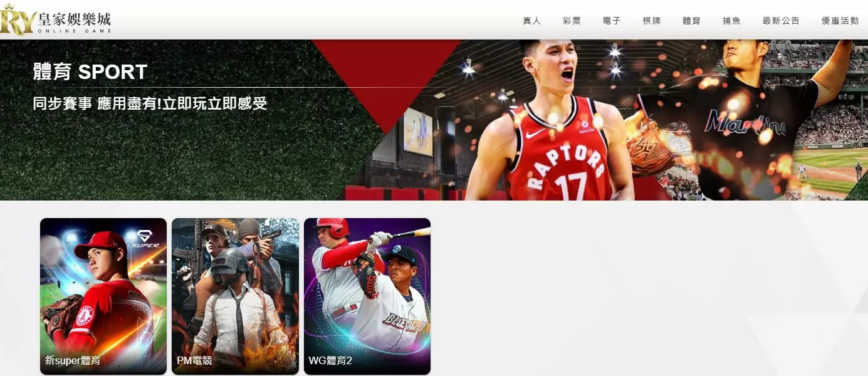Launch the WG體育2 game card

(x=367, y=296)
